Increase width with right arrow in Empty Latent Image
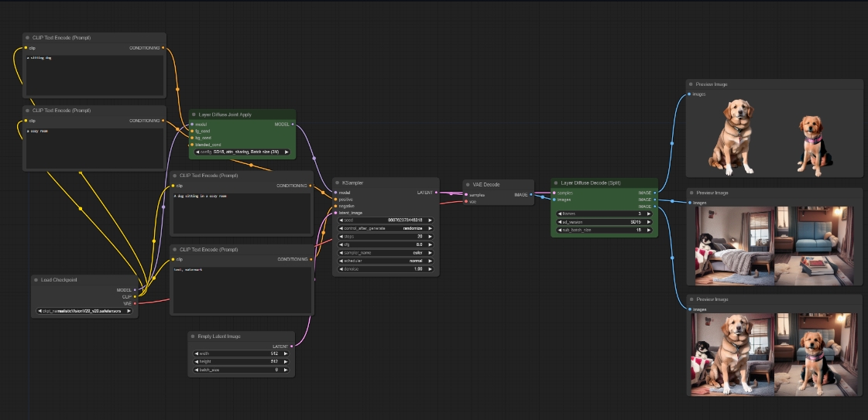Viewport: 868px width, 420px height. [286, 353]
